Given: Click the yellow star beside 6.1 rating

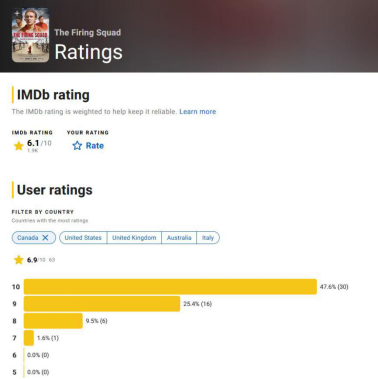Looking at the screenshot, I should click(x=19, y=146).
